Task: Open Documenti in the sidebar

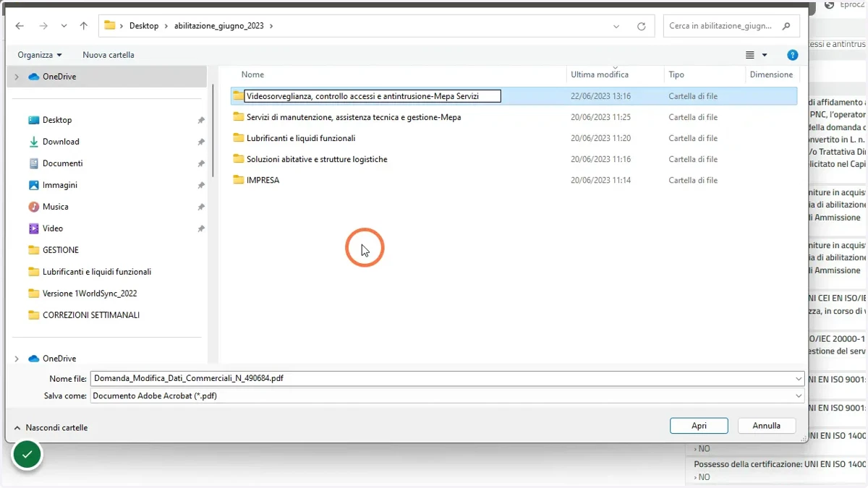Action: click(x=62, y=163)
